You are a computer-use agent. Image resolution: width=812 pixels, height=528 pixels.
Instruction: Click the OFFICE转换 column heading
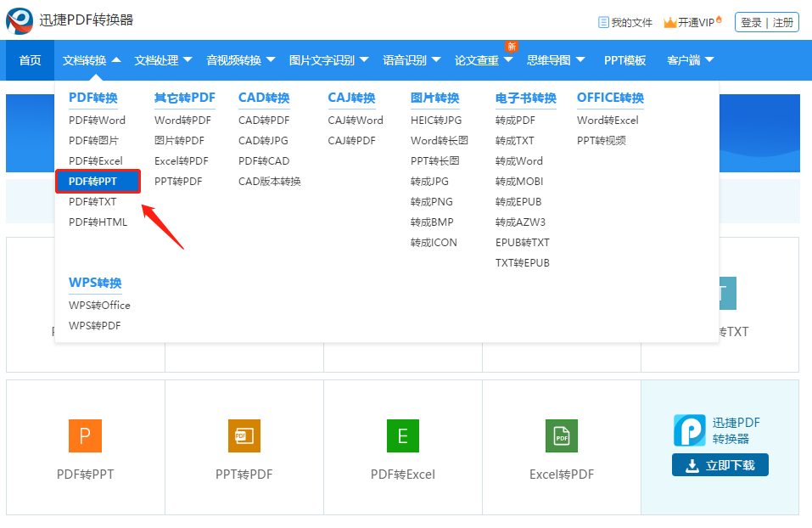611,98
